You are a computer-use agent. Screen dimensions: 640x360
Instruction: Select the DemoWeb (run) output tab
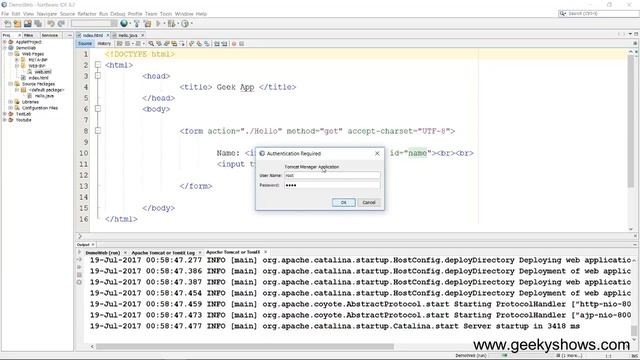(103, 253)
